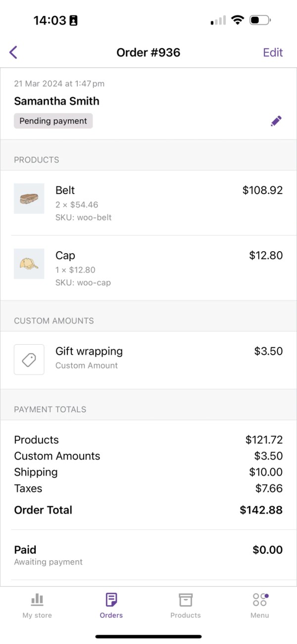Open the Cap product thumbnail
The image size is (297, 644).
click(x=29, y=264)
